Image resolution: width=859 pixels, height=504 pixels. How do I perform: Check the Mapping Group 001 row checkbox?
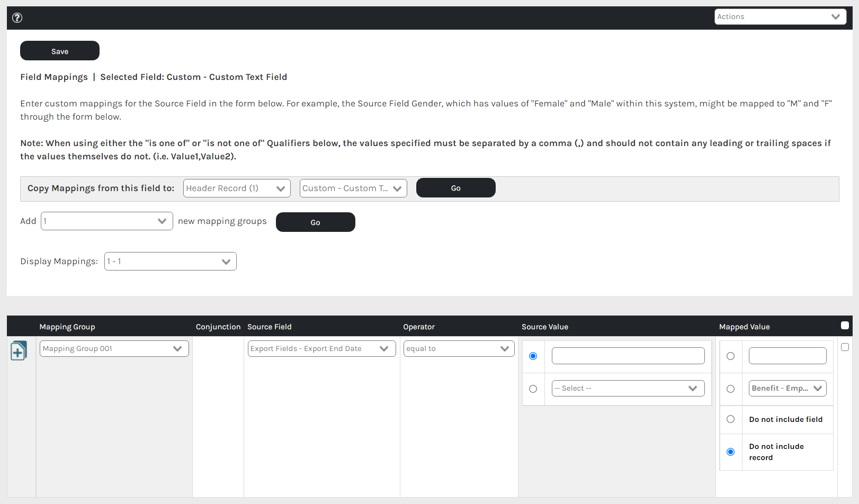coord(845,347)
